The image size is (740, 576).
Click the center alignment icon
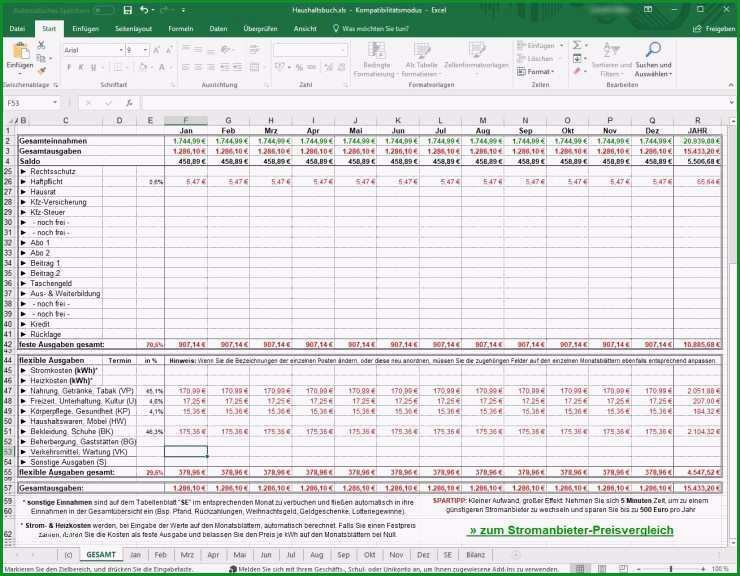[199, 68]
